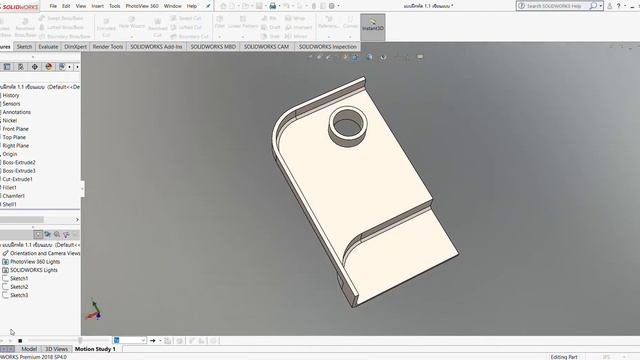Switch to the Sketch ribbon tab
This screenshot has width=640, height=360.
pyautogui.click(x=24, y=47)
